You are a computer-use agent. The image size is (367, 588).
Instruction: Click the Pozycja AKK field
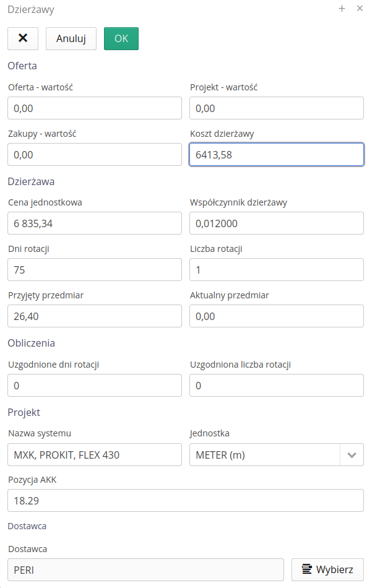[186, 500]
